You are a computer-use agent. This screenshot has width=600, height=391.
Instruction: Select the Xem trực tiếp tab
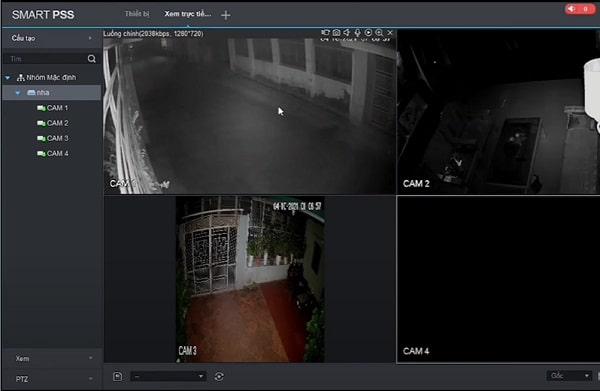pyautogui.click(x=188, y=14)
